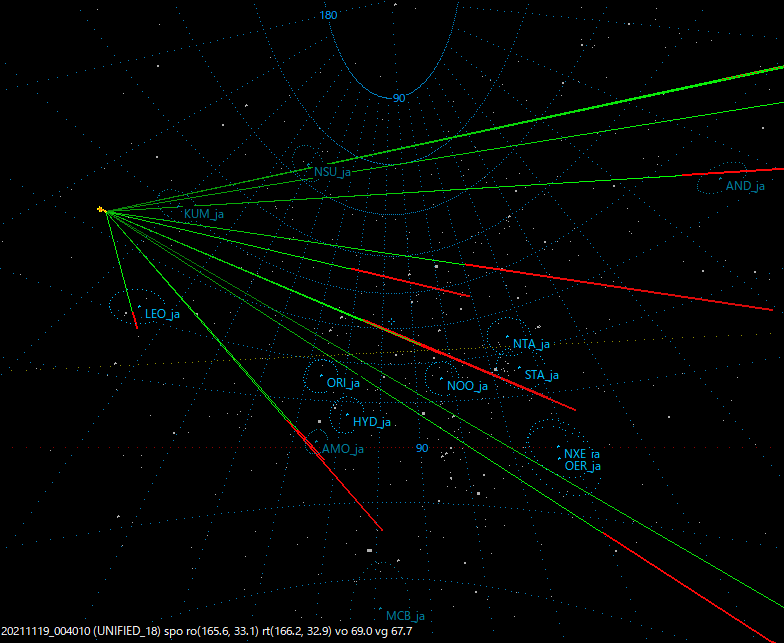The image size is (784, 643).
Task: Click the yellow radiant point marker
Action: (102, 210)
